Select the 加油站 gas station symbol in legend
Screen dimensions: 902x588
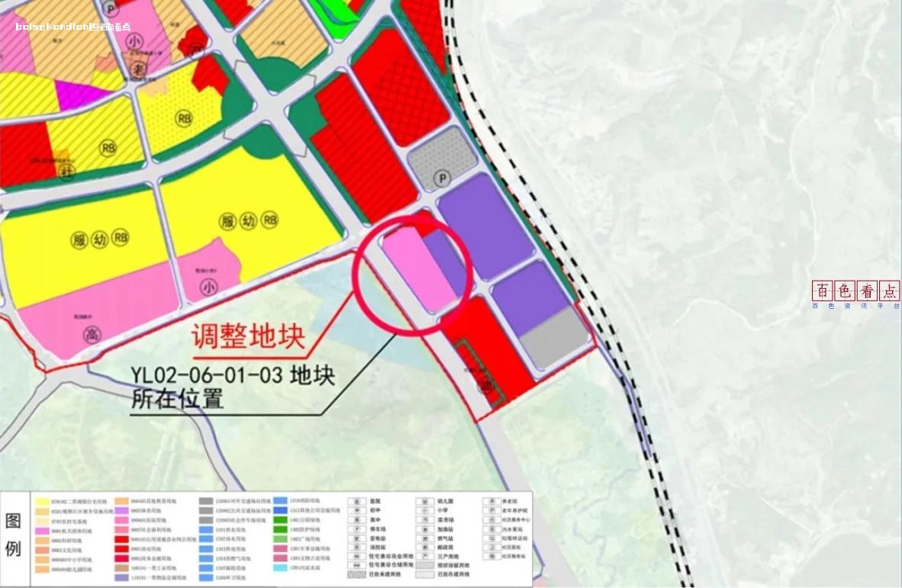coord(426,529)
